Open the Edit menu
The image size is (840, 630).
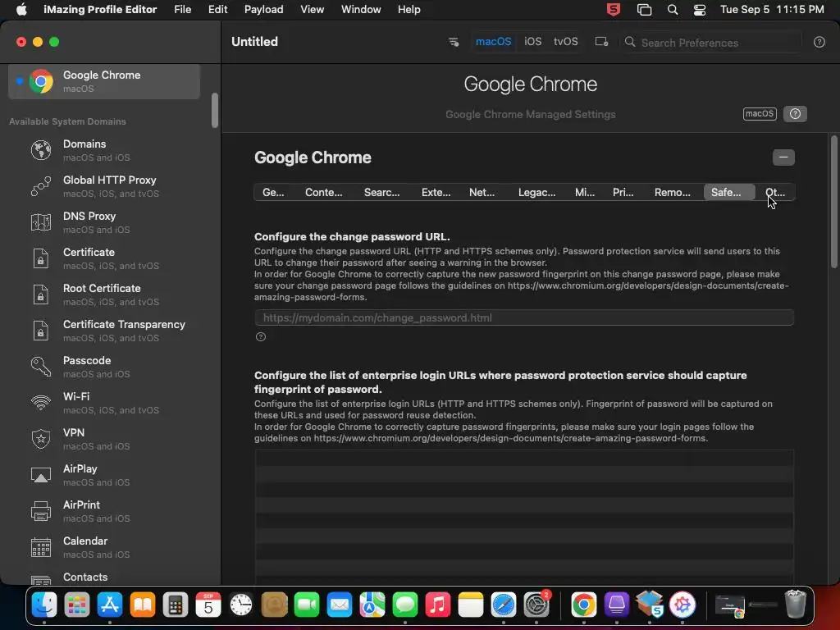point(217,10)
